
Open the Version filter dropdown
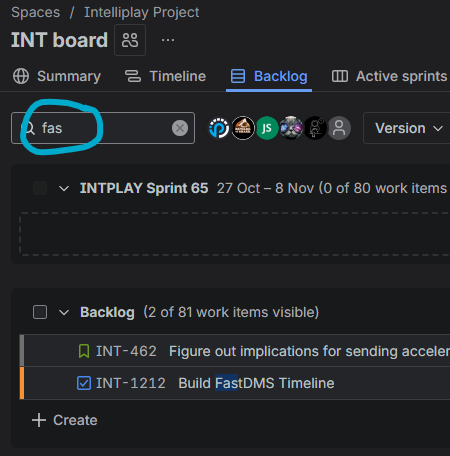(408, 128)
